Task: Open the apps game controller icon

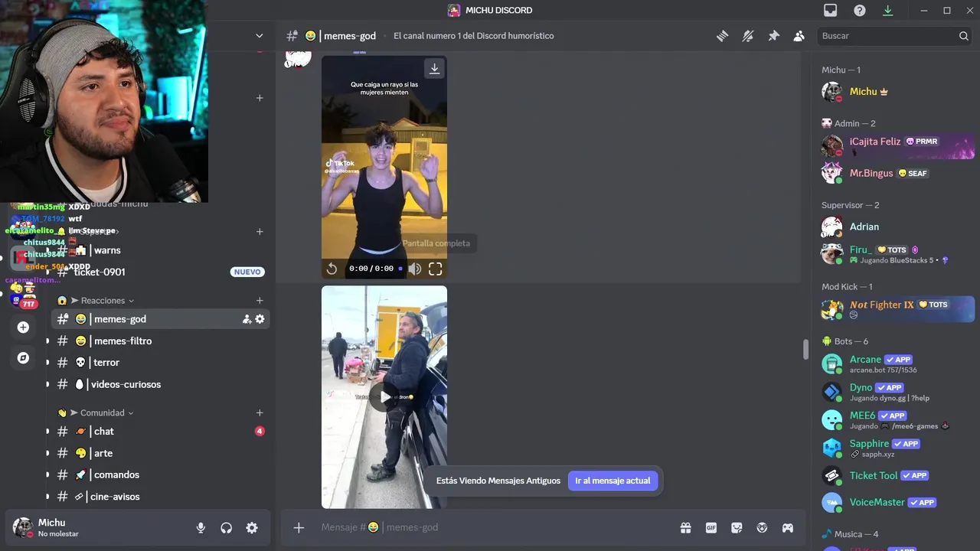Action: [x=787, y=527]
